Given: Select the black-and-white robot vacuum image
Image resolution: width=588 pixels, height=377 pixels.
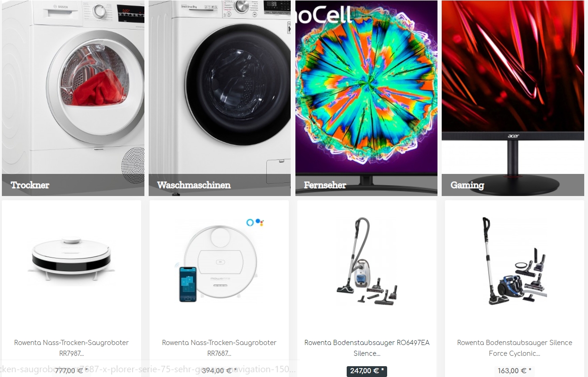Looking at the screenshot, I should pyautogui.click(x=72, y=260).
